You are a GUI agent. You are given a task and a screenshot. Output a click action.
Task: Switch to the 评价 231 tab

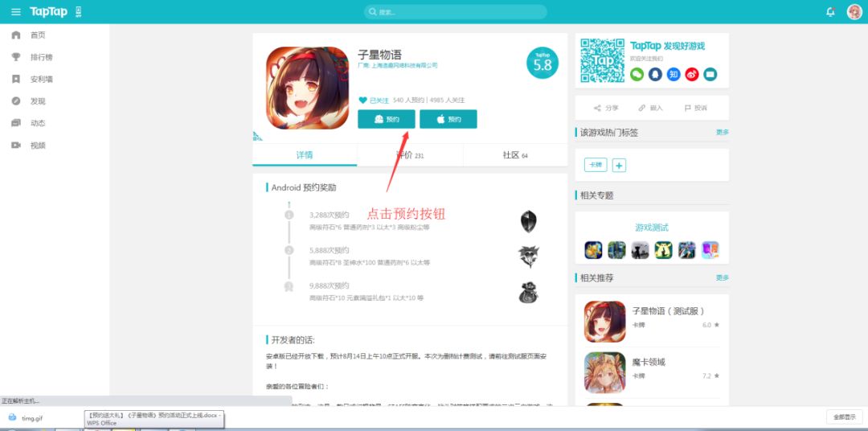410,156
